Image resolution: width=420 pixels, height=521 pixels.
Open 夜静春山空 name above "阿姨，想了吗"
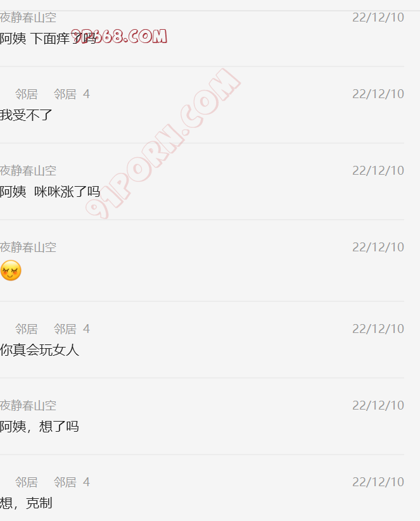click(29, 405)
